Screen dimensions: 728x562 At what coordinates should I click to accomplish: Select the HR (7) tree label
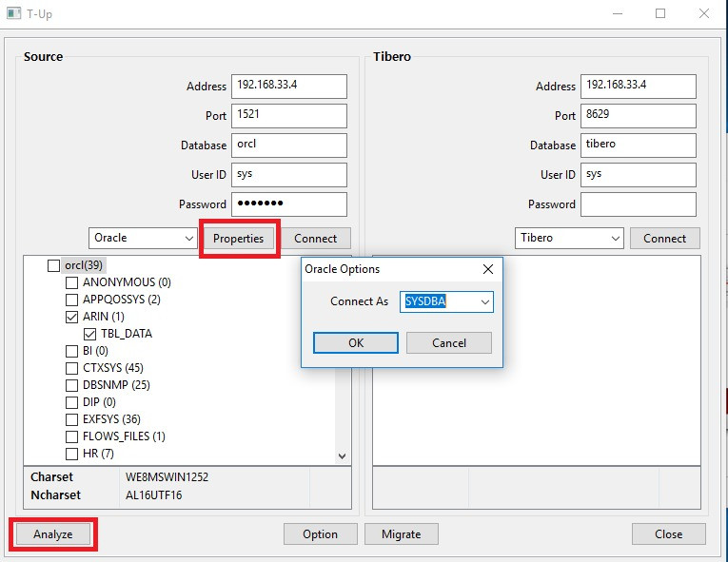click(98, 454)
